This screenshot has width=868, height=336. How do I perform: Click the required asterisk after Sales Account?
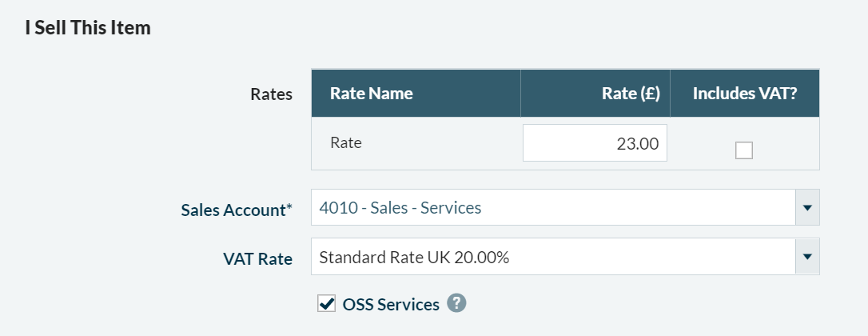pos(289,208)
